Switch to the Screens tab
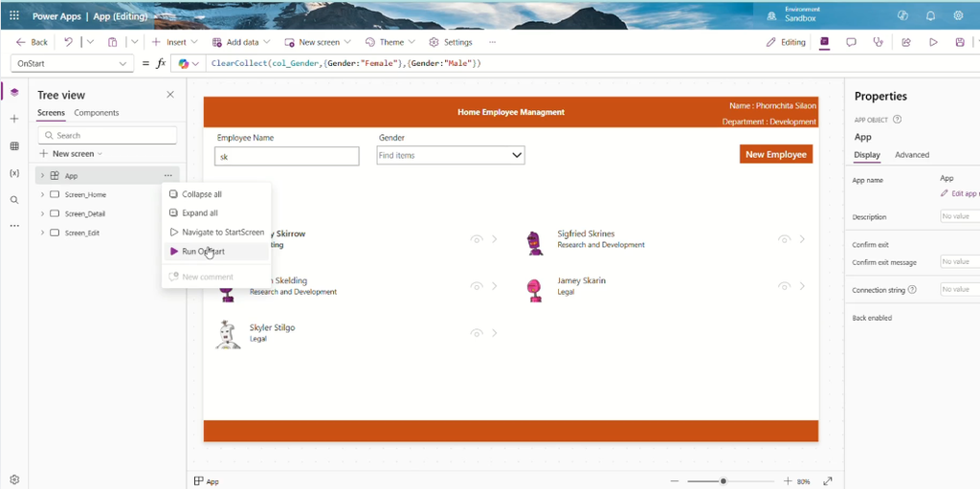The image size is (980, 489). coord(52,113)
